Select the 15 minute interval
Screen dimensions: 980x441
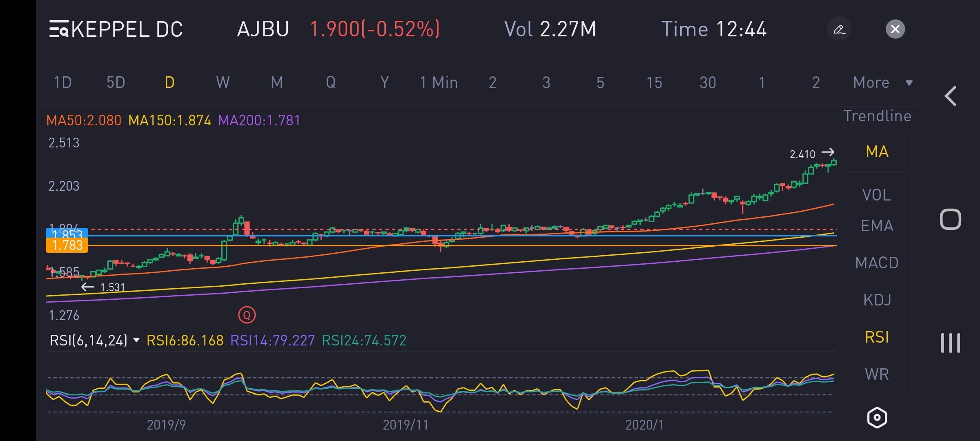654,83
